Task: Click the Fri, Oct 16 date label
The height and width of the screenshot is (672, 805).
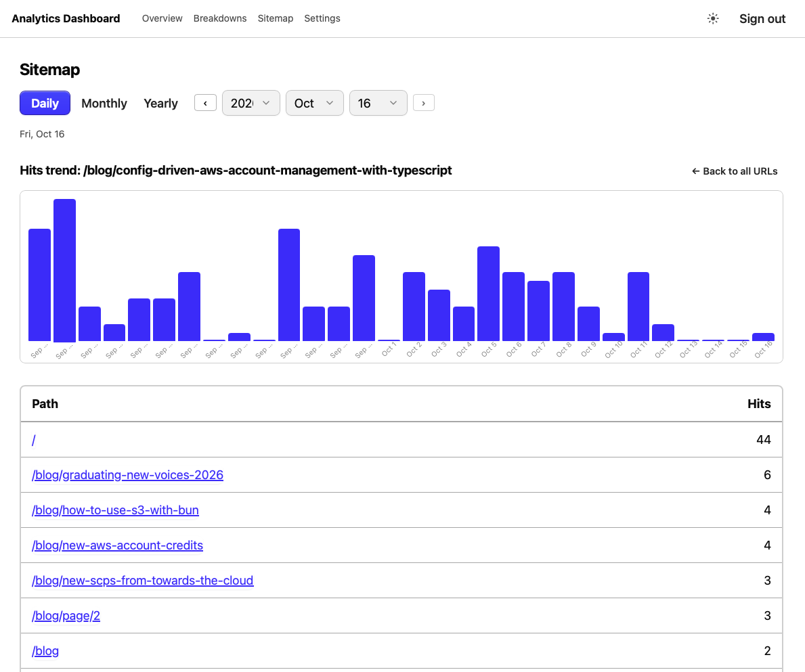Action: tap(42, 134)
